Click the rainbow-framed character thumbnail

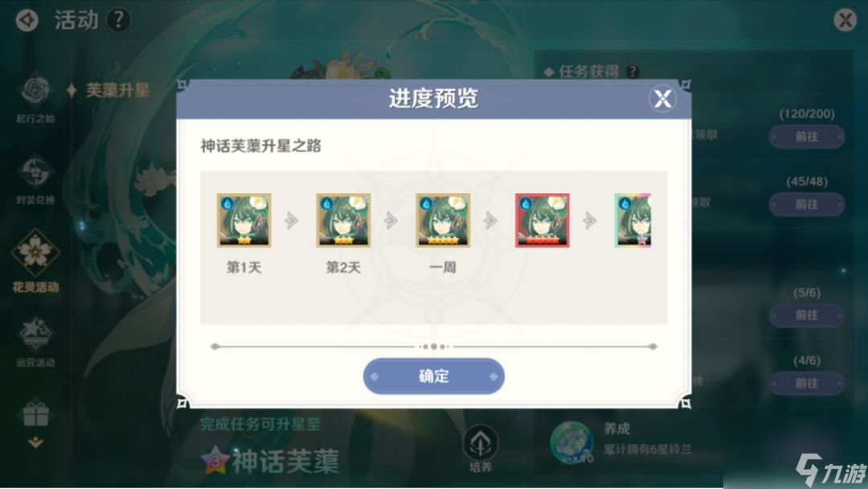tap(633, 220)
